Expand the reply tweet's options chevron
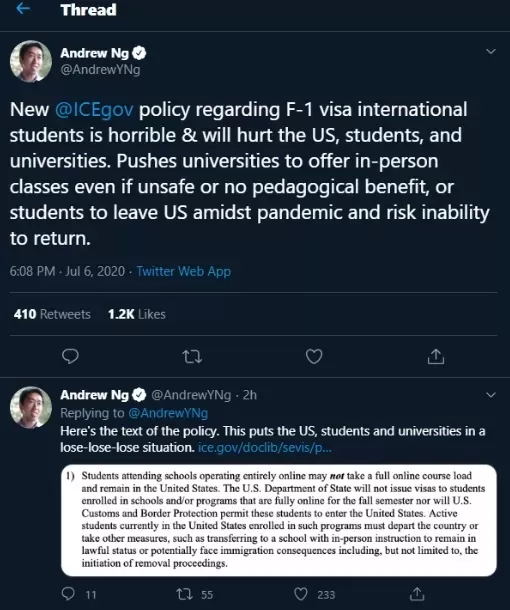 (x=491, y=395)
